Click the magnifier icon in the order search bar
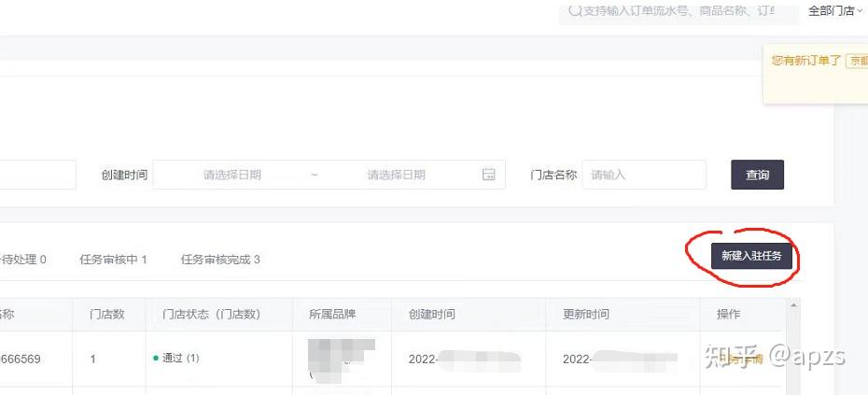Image resolution: width=868 pixels, height=395 pixels. pos(574,11)
